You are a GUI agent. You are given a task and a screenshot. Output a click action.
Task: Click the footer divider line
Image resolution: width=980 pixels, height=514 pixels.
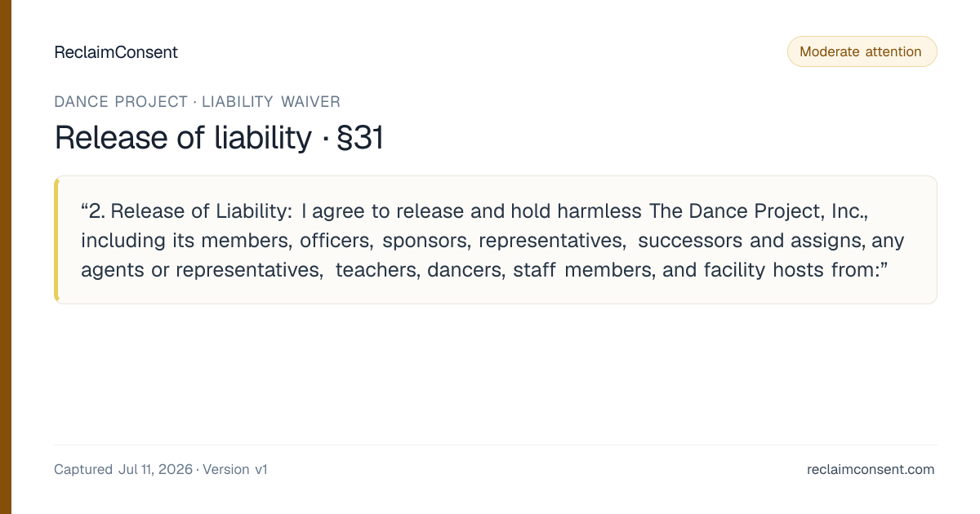(495, 445)
